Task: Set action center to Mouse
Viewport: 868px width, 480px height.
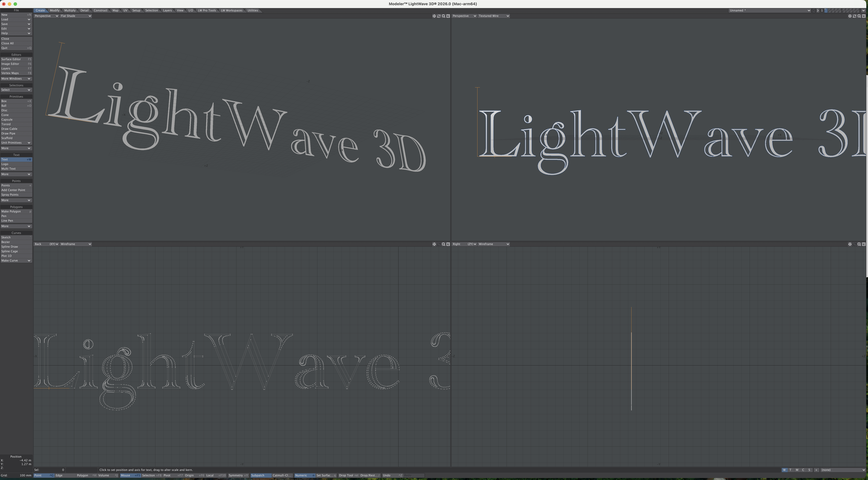Action: pyautogui.click(x=130, y=476)
